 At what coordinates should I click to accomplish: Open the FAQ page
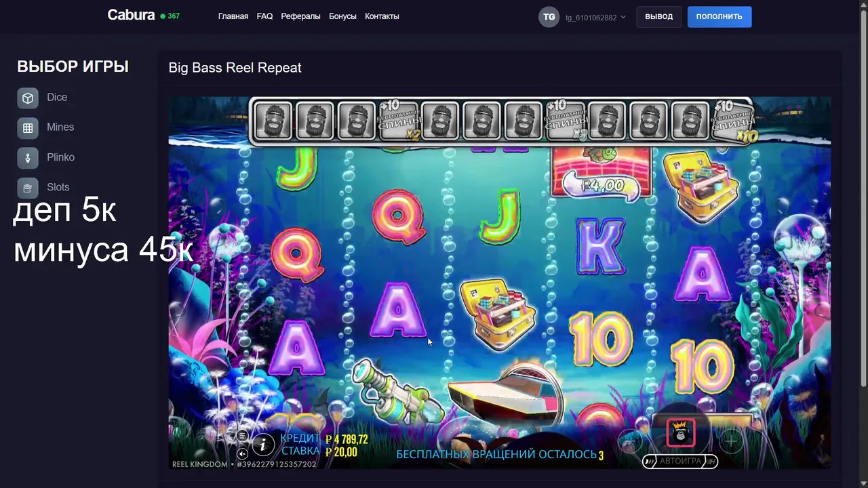264,16
